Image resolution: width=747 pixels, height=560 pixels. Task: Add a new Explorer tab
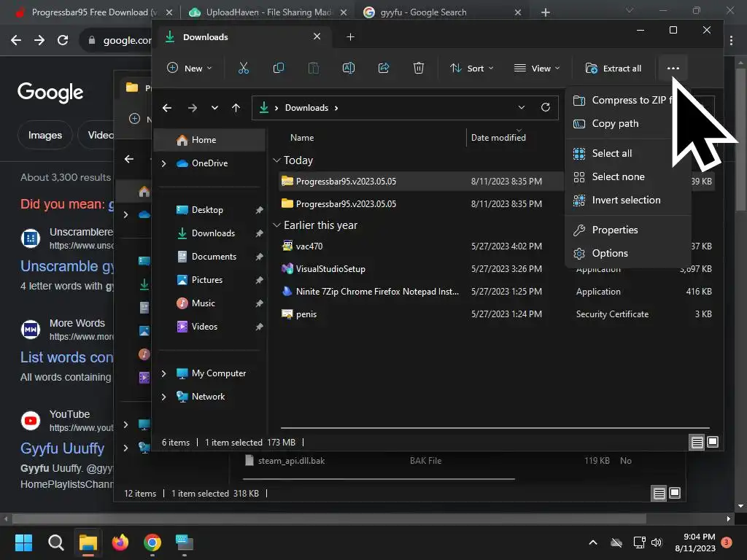[x=350, y=37]
